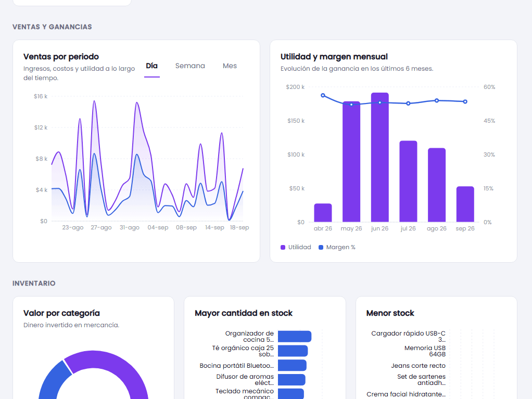Switch to the Día tab
The height and width of the screenshot is (399, 532).
click(151, 66)
